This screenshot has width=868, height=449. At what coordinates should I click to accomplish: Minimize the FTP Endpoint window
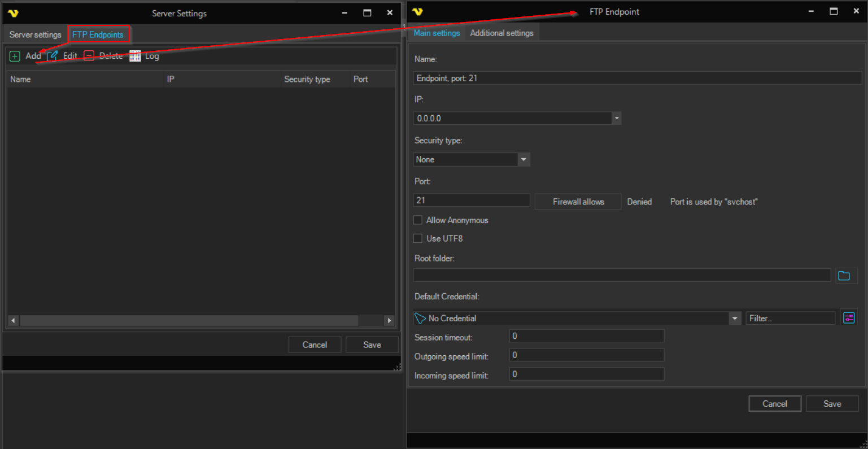[x=811, y=11]
